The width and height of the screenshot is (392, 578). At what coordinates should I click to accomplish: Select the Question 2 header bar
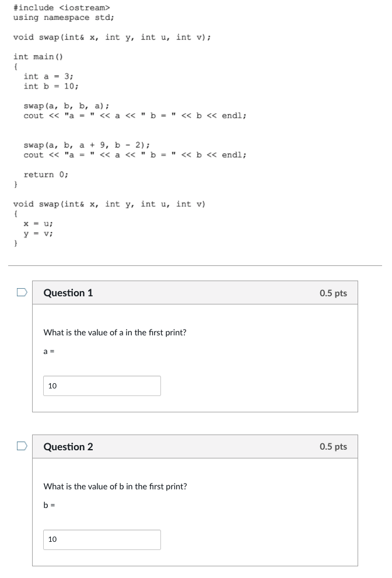tap(175, 447)
